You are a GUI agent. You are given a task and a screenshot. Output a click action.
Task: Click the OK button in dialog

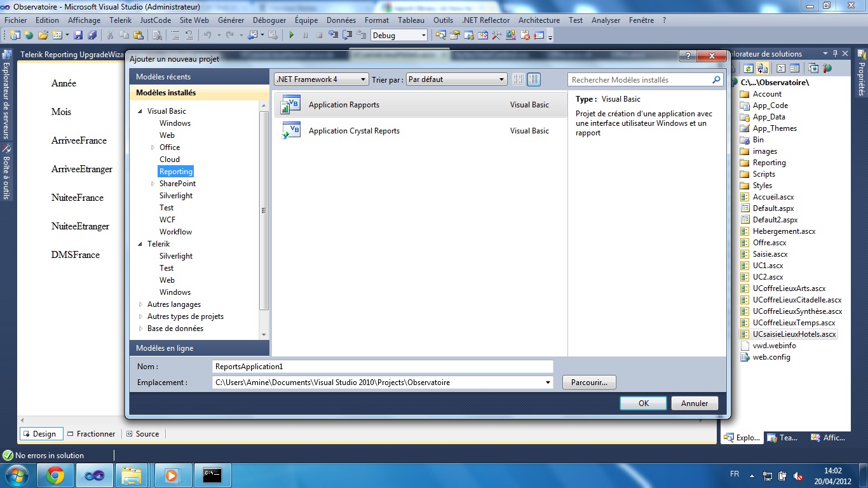pos(644,403)
